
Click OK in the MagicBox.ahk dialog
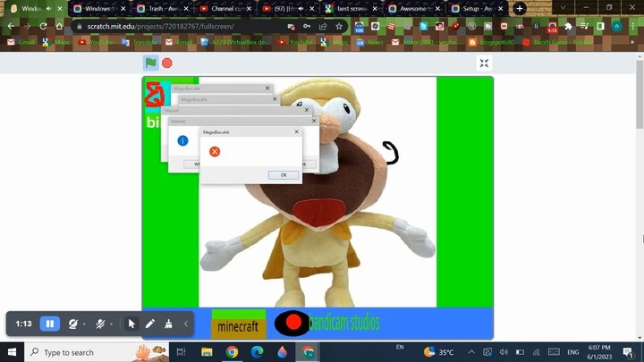283,175
